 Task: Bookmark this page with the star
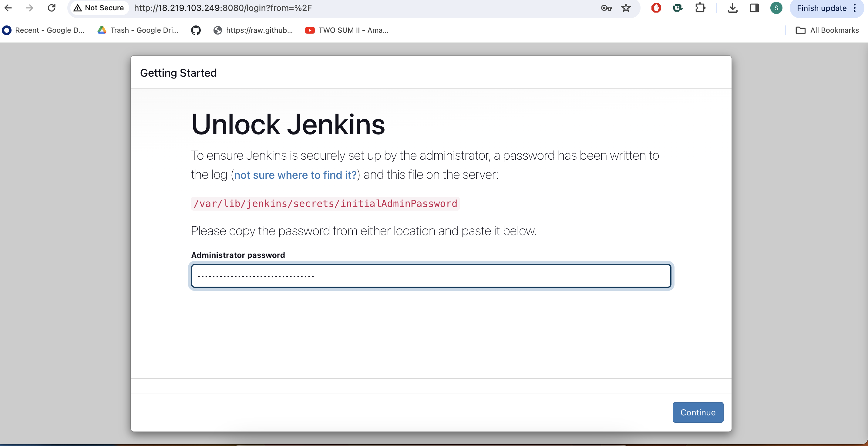tap(626, 8)
